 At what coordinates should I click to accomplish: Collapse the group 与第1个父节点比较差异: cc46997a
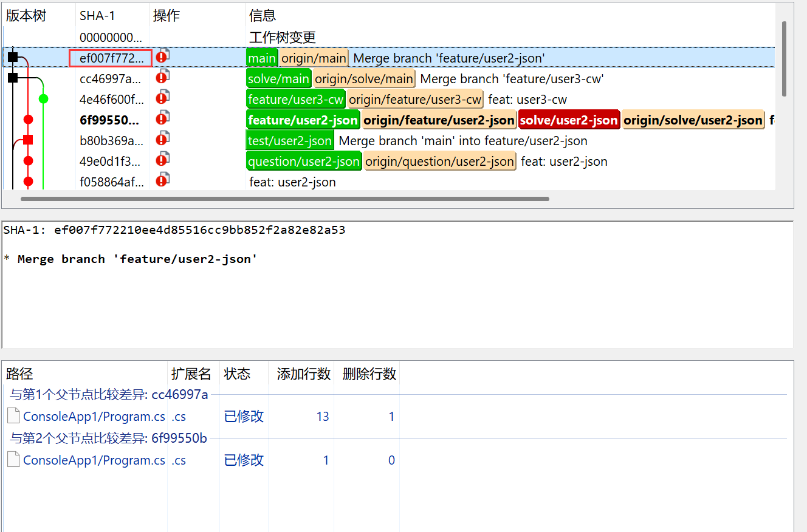[109, 395]
